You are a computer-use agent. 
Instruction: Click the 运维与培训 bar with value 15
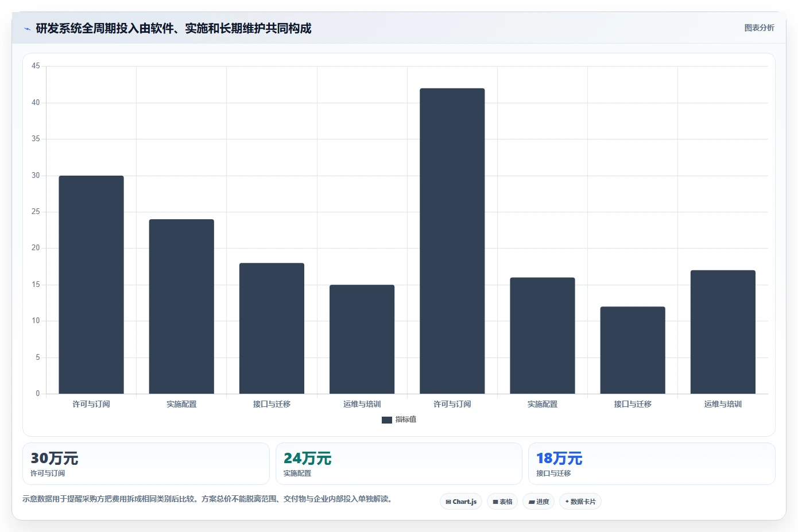coord(362,339)
